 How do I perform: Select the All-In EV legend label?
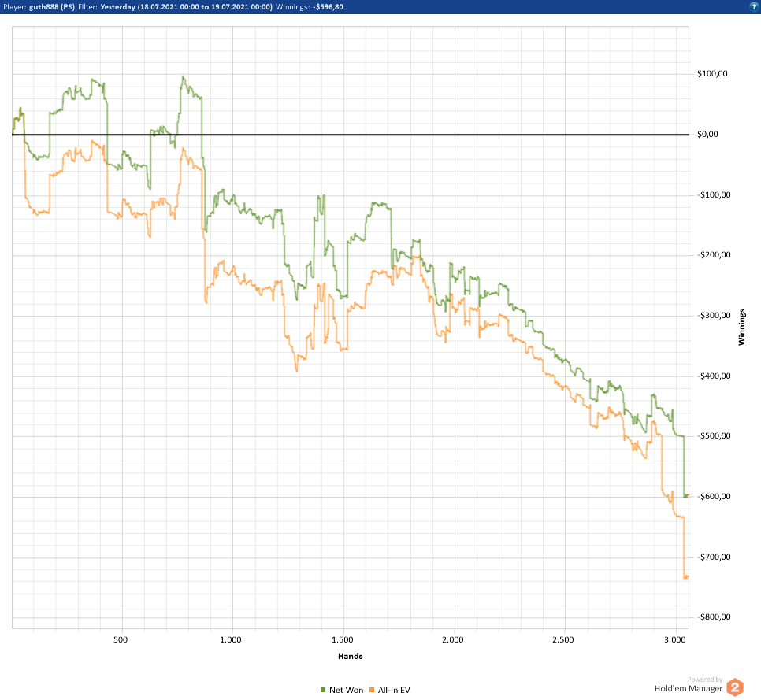394,690
